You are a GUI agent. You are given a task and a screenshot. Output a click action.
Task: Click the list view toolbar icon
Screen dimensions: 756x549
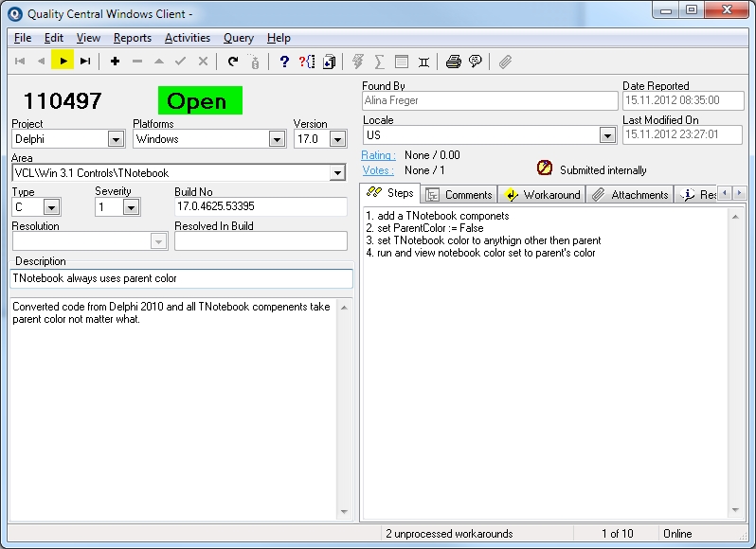[x=402, y=62]
